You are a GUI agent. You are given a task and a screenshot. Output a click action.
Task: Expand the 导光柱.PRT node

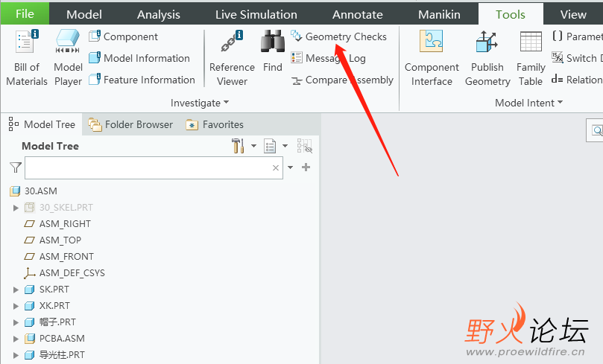[16, 355]
